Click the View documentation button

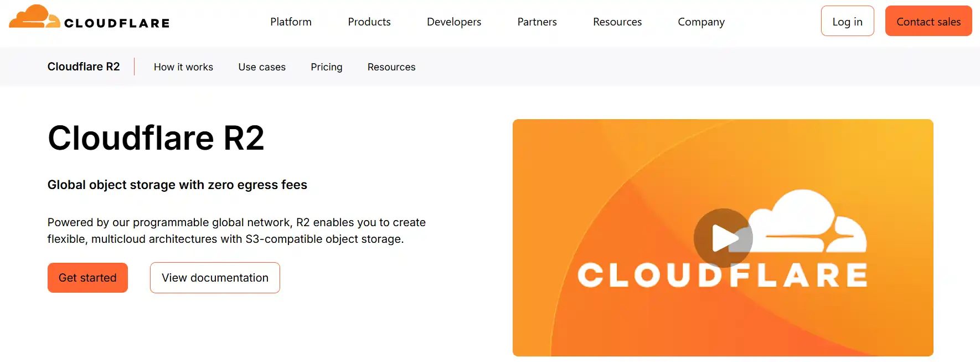tap(215, 278)
